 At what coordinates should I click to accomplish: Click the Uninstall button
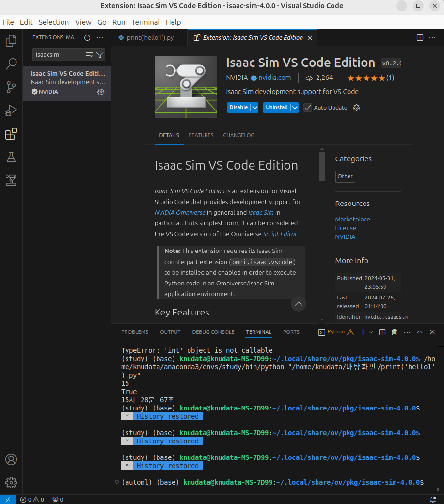click(x=276, y=108)
